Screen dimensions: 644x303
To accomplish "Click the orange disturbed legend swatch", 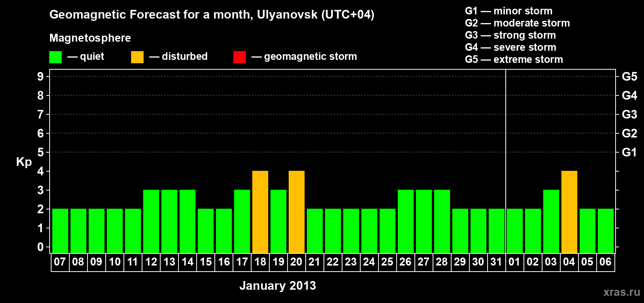I will tap(137, 57).
